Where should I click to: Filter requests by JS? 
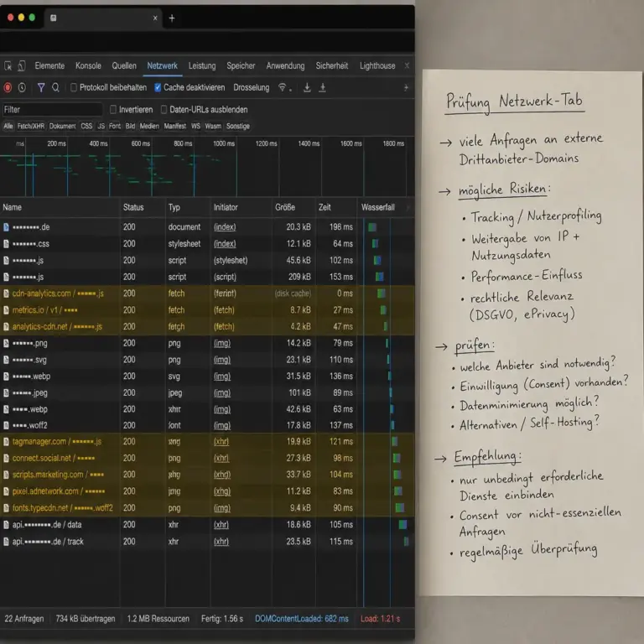(x=101, y=126)
